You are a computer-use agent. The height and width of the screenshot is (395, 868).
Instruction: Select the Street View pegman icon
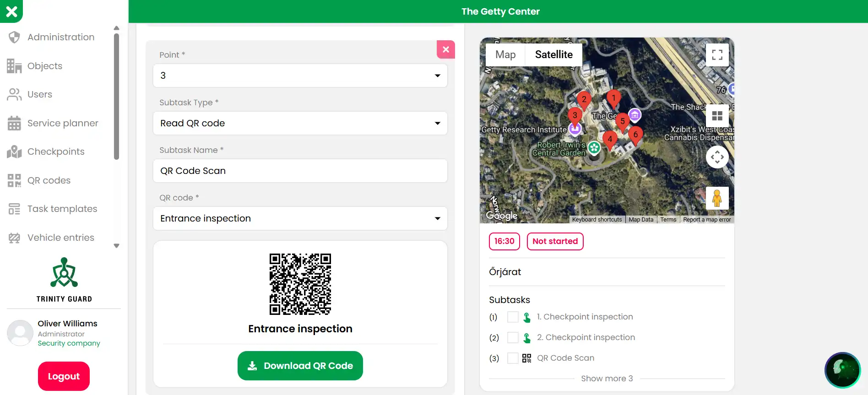717,198
